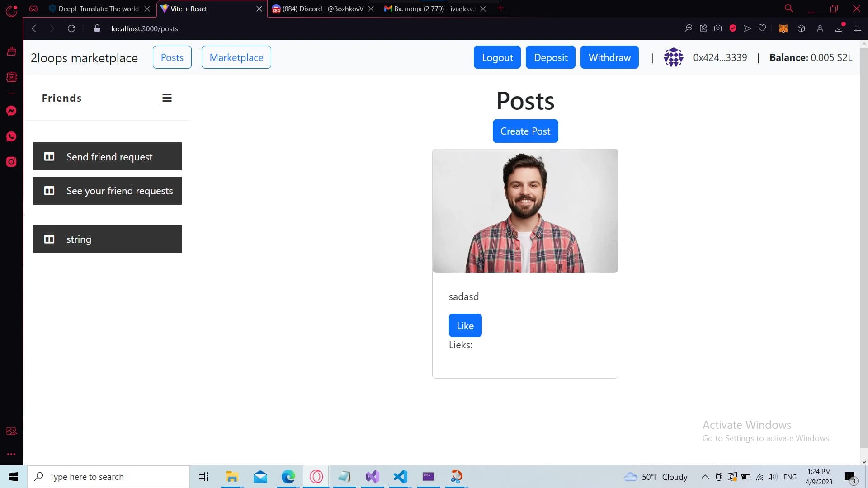Click the Withdraw button

click(x=609, y=57)
